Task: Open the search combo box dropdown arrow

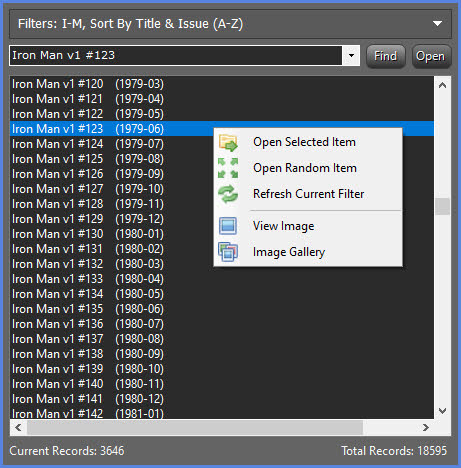Action: [x=351, y=55]
